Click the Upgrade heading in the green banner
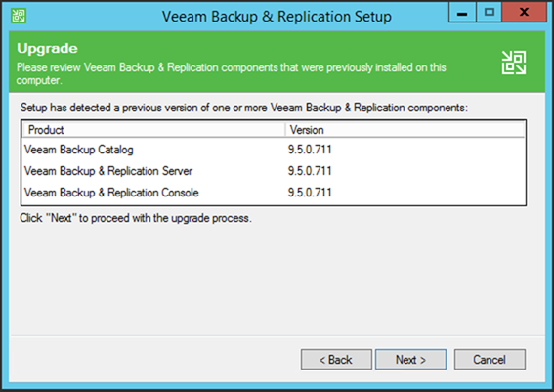This screenshot has height=392, width=554. [47, 49]
